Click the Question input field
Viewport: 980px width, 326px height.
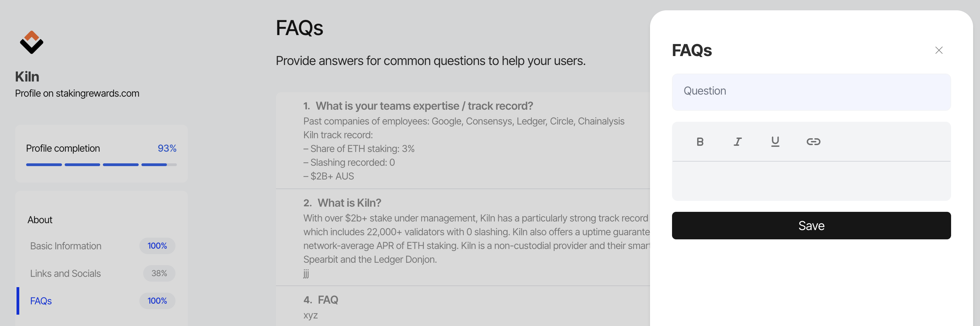(811, 92)
